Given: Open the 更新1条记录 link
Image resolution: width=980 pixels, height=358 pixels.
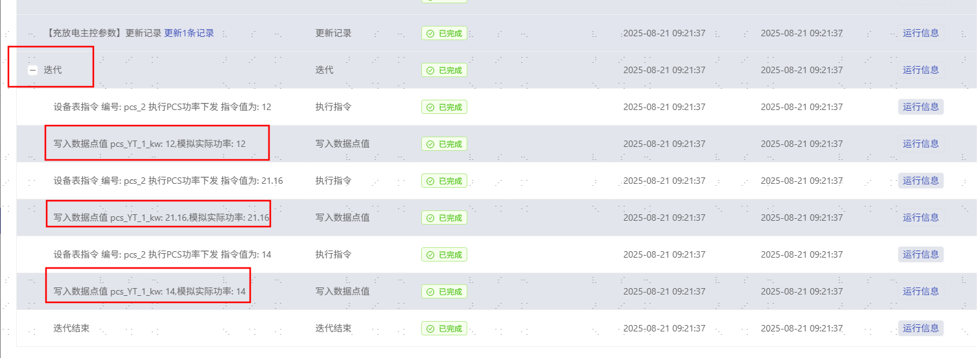Looking at the screenshot, I should [x=189, y=33].
